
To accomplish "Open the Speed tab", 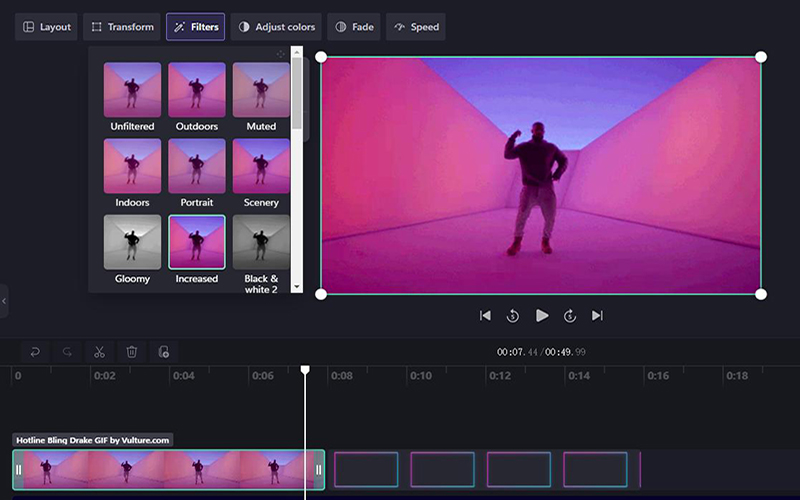I will (416, 27).
